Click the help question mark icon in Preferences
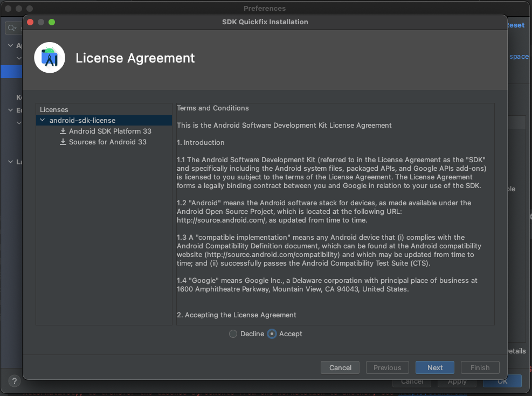Image resolution: width=532 pixels, height=396 pixels. pyautogui.click(x=14, y=381)
